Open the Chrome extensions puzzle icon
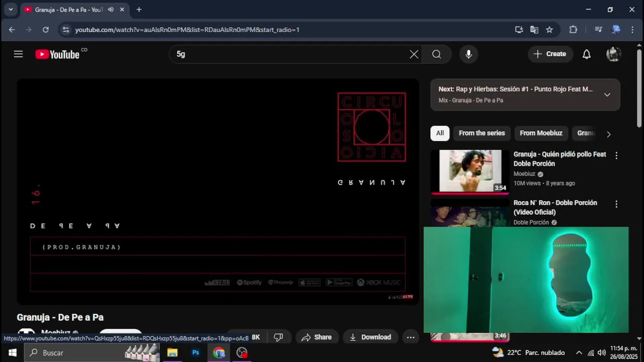The width and height of the screenshot is (644, 362). click(x=573, y=30)
